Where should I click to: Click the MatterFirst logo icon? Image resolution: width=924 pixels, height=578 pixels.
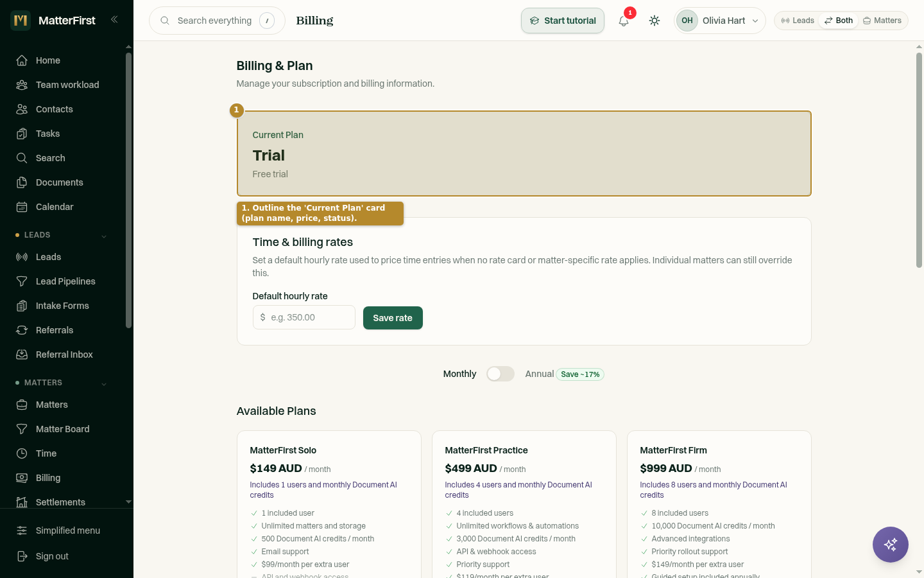pyautogui.click(x=21, y=21)
